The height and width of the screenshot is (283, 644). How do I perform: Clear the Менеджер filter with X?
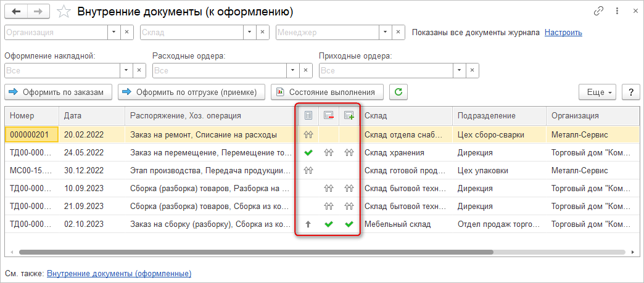pos(398,33)
